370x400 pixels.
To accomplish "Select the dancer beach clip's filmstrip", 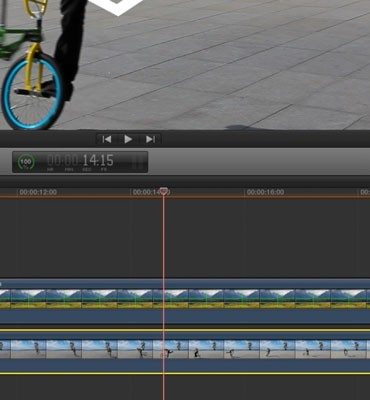I will point(185,349).
